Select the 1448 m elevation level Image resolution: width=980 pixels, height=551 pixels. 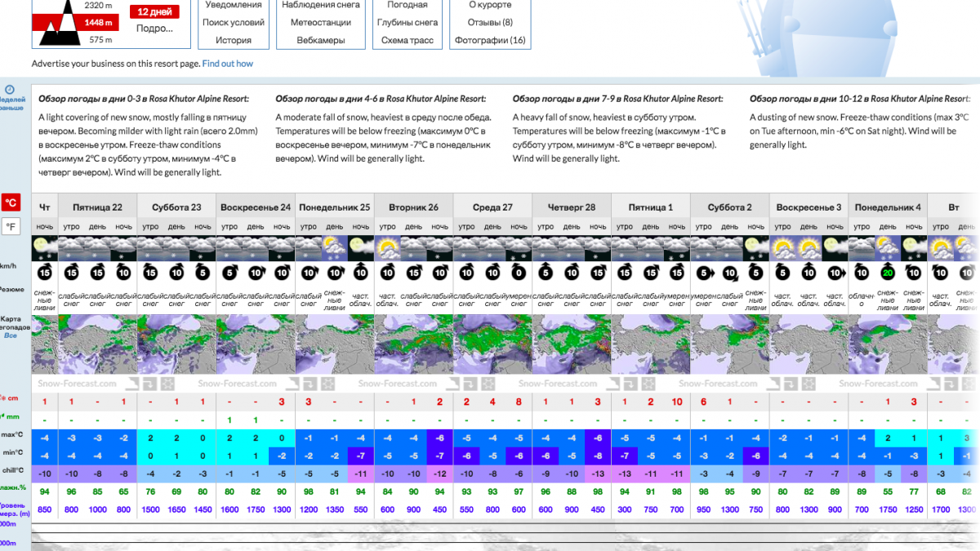point(98,22)
